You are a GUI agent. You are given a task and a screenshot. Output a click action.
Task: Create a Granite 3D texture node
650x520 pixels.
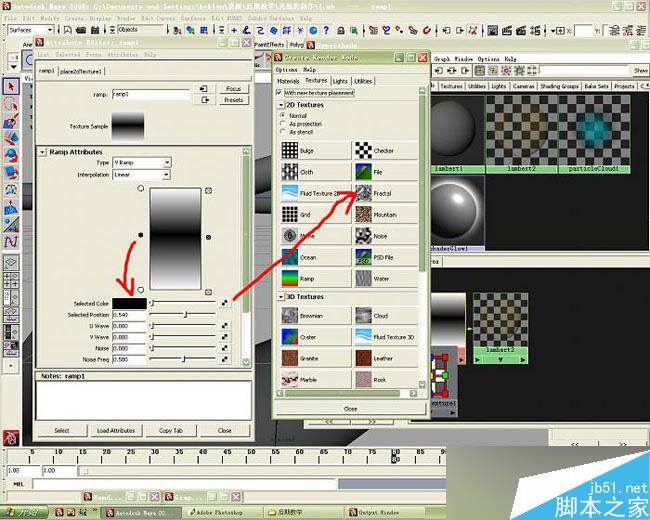coord(315,358)
